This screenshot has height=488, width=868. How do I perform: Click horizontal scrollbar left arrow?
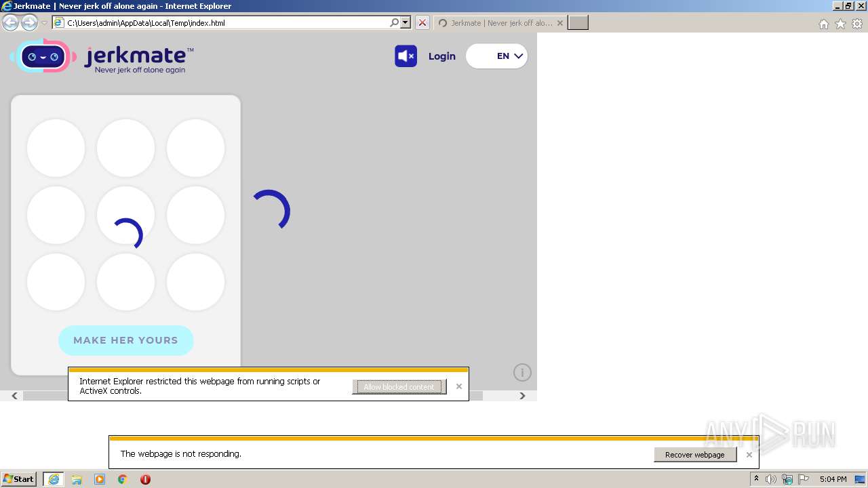tap(14, 396)
